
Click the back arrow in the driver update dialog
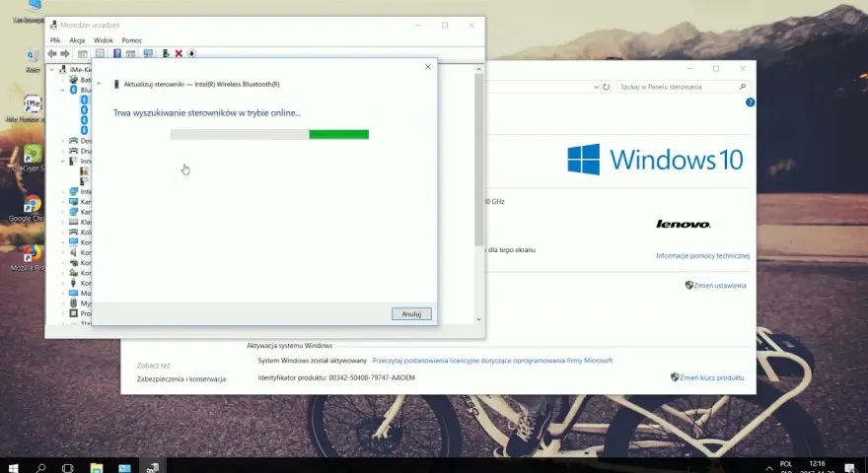coord(100,84)
